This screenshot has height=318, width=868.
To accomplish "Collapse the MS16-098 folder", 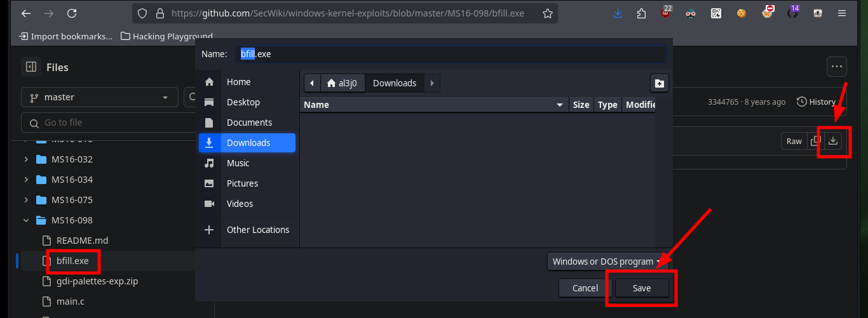I will (26, 220).
